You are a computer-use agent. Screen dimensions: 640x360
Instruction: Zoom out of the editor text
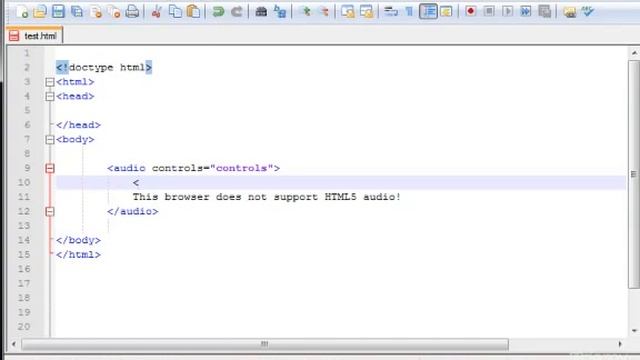pos(324,11)
